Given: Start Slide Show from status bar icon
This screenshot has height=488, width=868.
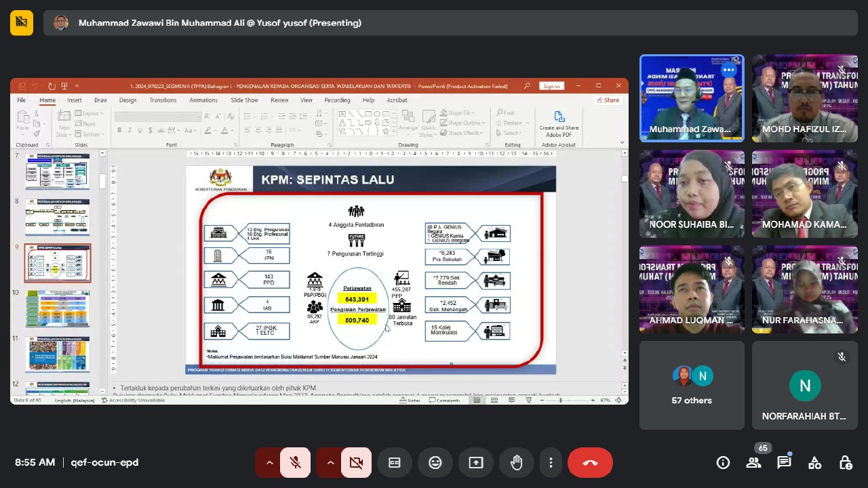Looking at the screenshot, I should click(x=528, y=400).
